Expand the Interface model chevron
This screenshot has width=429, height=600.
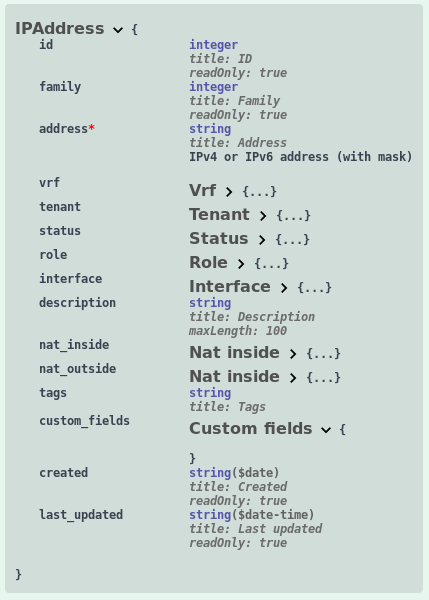(x=284, y=288)
